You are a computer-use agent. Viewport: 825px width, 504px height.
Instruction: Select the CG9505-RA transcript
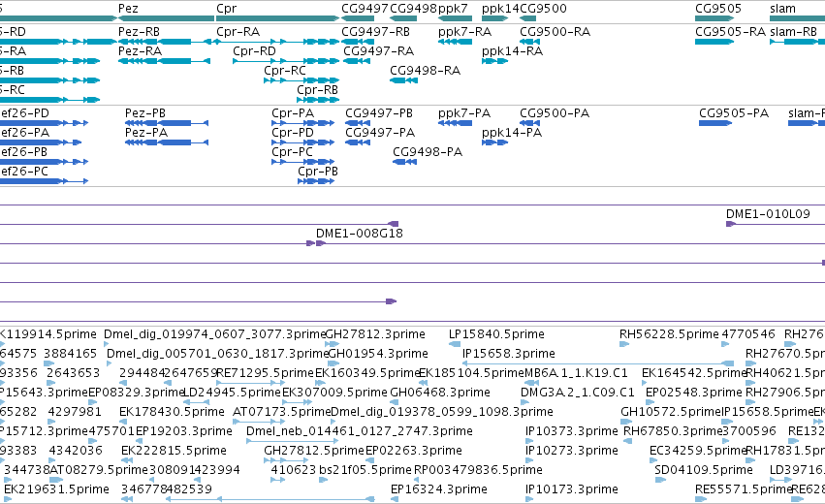point(714,42)
